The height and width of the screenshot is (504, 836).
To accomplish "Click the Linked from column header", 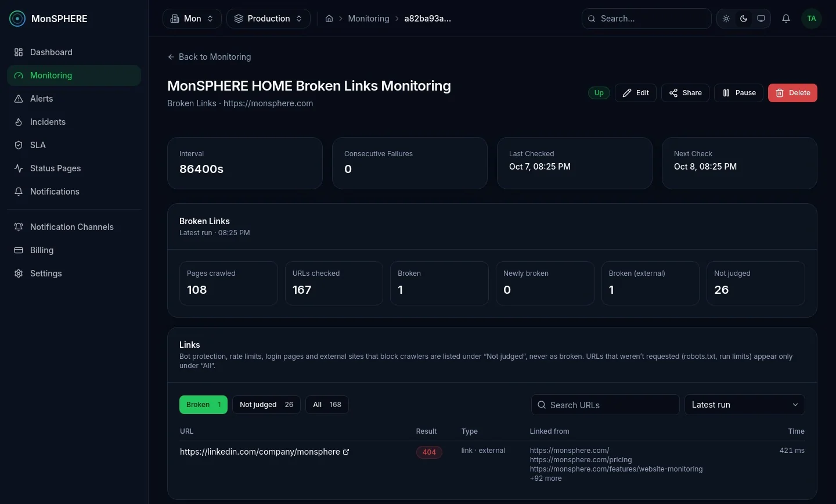I will [x=549, y=431].
